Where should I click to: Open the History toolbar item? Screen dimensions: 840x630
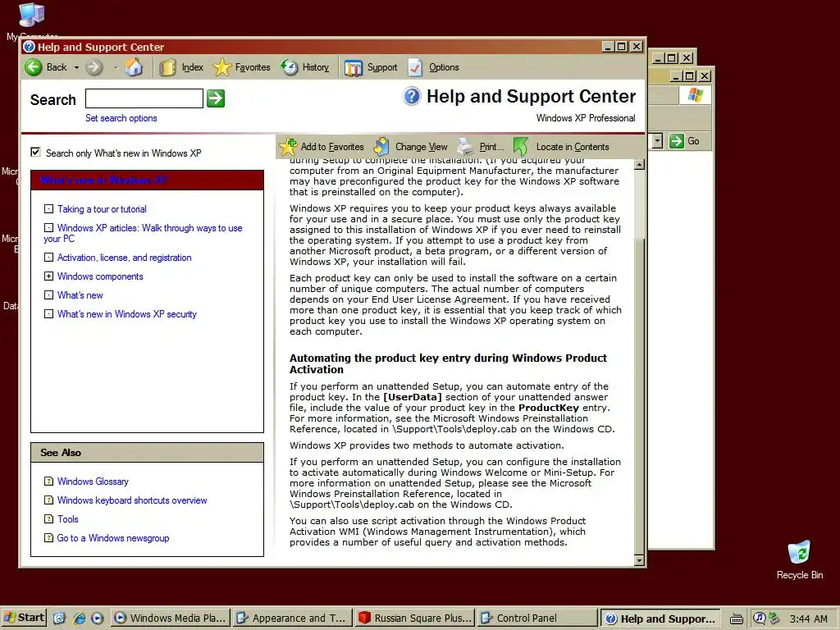[305, 67]
